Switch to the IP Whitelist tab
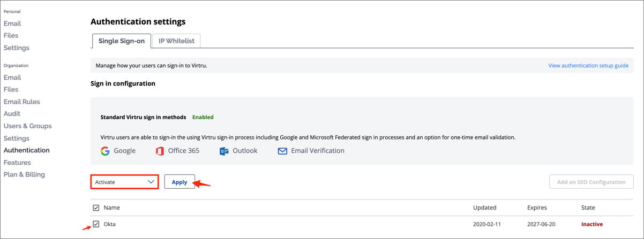This screenshot has width=644, height=239. [176, 41]
